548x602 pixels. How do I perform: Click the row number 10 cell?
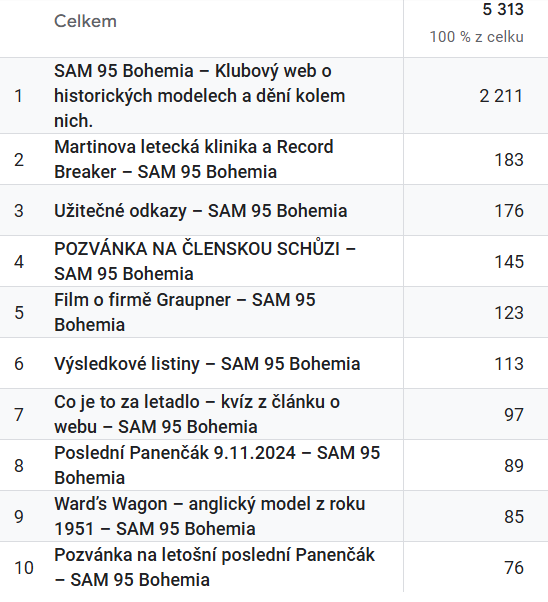(x=24, y=568)
